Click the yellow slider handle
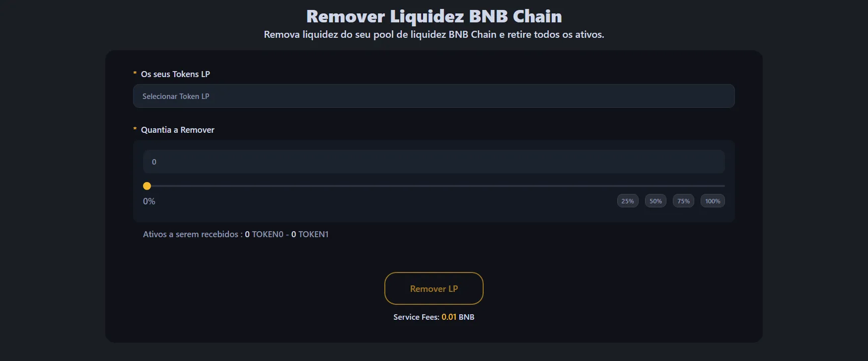Viewport: 868px width, 361px height. pos(147,186)
